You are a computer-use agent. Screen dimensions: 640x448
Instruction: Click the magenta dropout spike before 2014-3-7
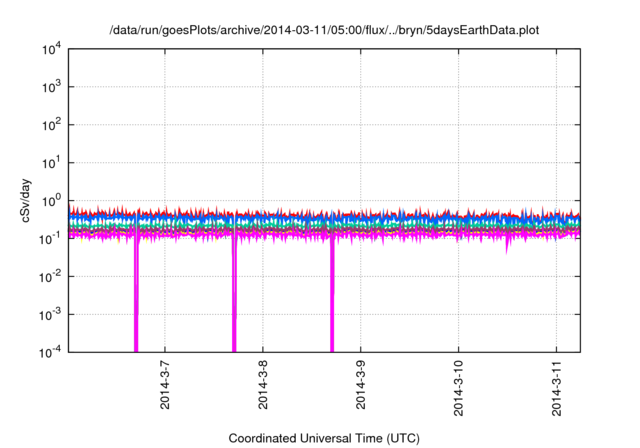136,296
